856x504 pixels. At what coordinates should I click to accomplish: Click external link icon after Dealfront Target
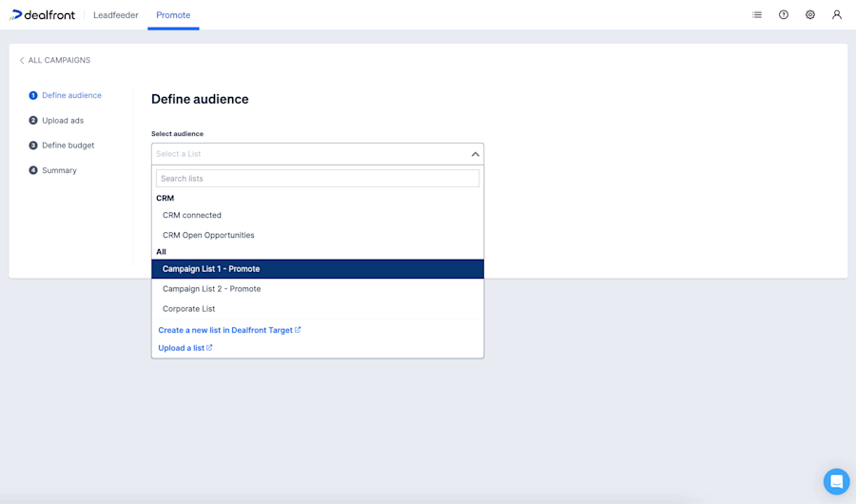click(x=298, y=330)
